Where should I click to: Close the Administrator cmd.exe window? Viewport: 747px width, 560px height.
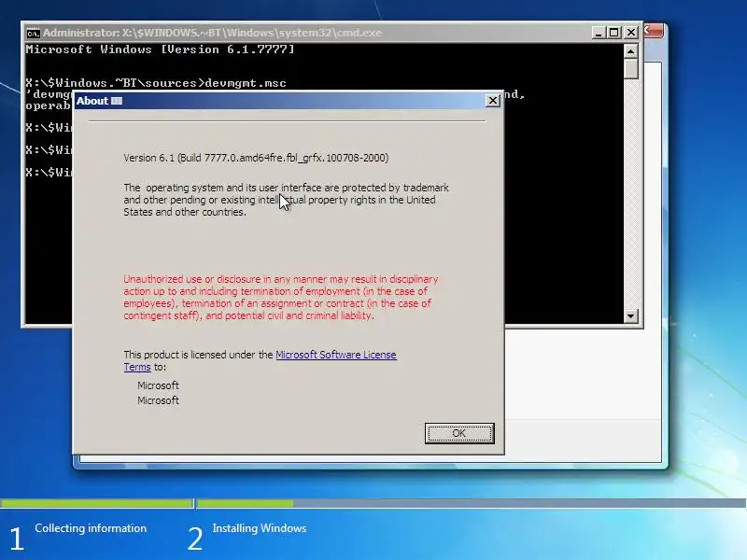pos(631,33)
